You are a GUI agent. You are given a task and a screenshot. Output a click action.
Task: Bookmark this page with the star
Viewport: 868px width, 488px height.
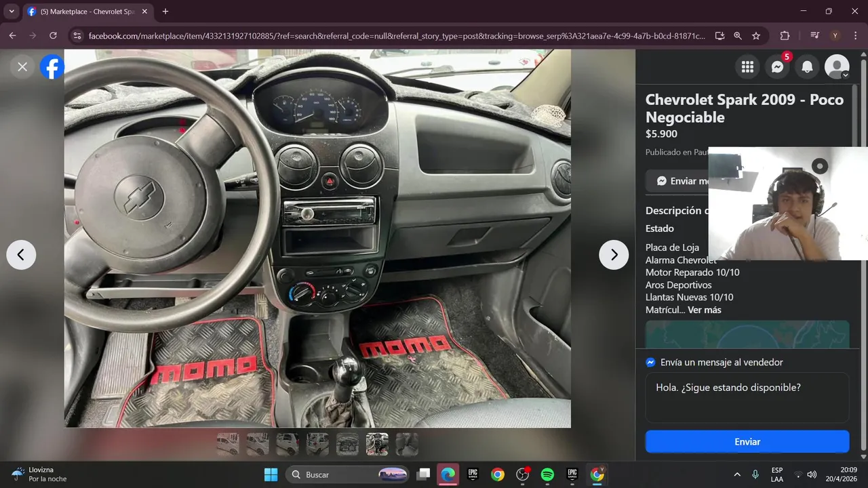(x=756, y=36)
